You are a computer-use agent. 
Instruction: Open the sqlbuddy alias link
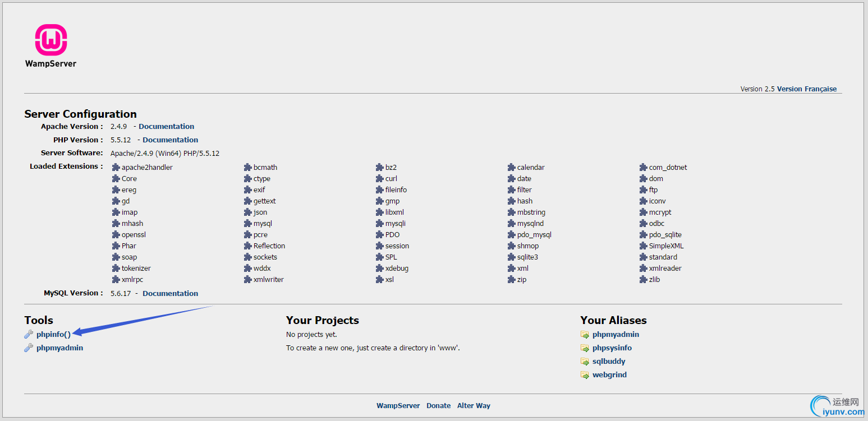coord(609,362)
